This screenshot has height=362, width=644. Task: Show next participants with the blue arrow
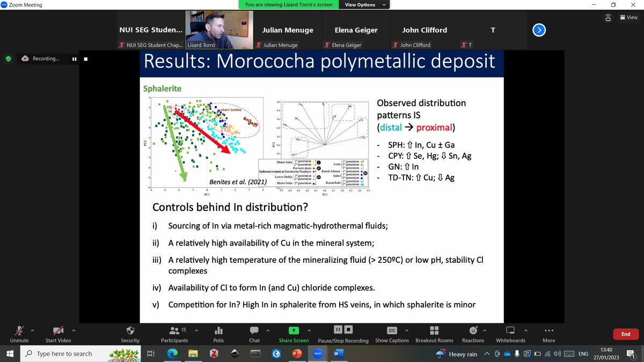(539, 30)
